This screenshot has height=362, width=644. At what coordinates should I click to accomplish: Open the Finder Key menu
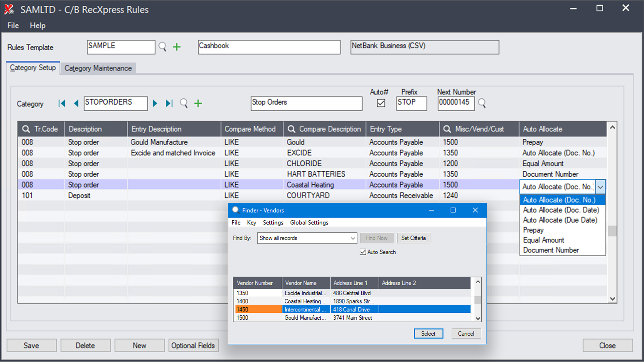tap(252, 223)
